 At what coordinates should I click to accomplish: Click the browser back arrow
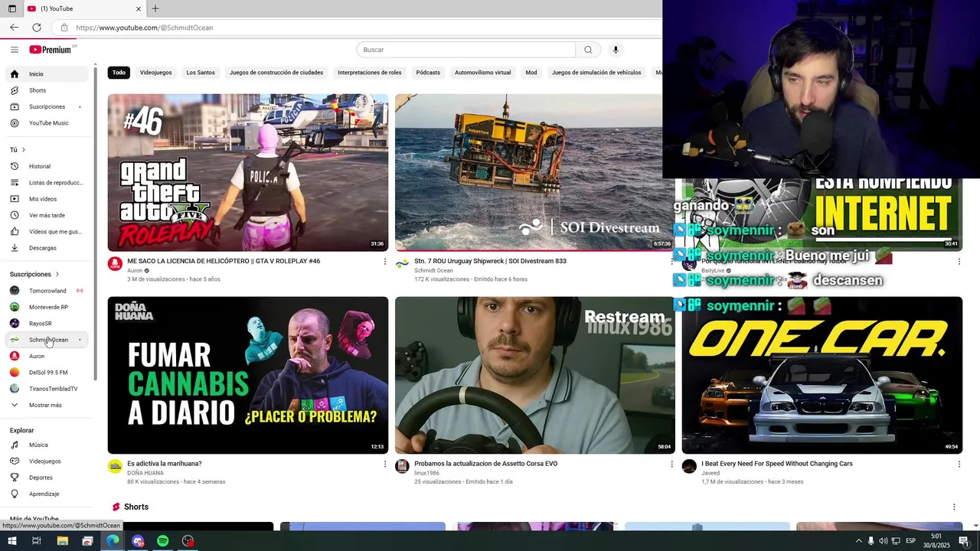[14, 28]
